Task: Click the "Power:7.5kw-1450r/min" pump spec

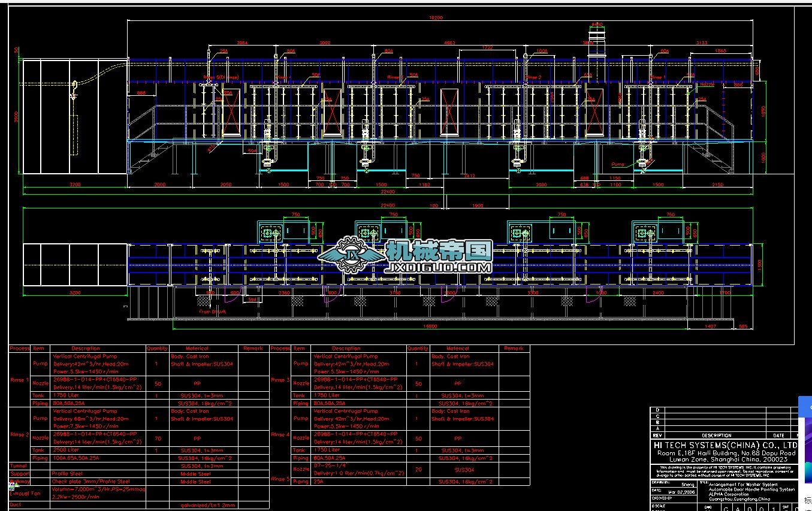Action: coord(85,427)
